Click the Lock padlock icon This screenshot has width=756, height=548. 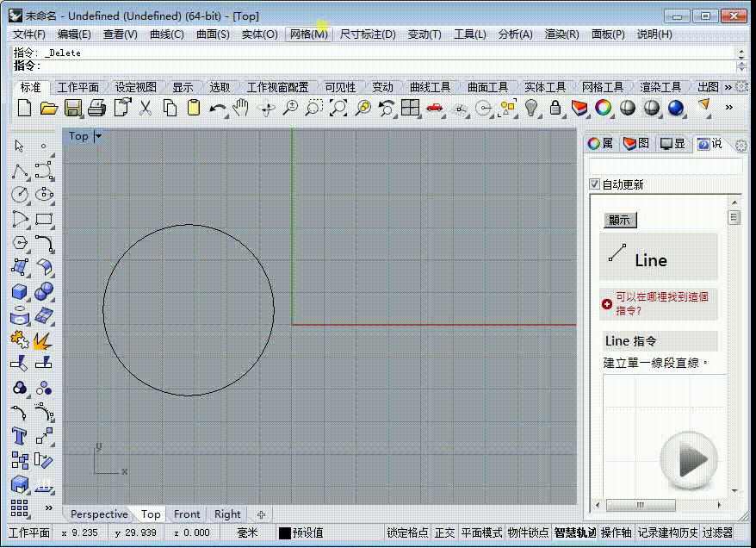[555, 107]
